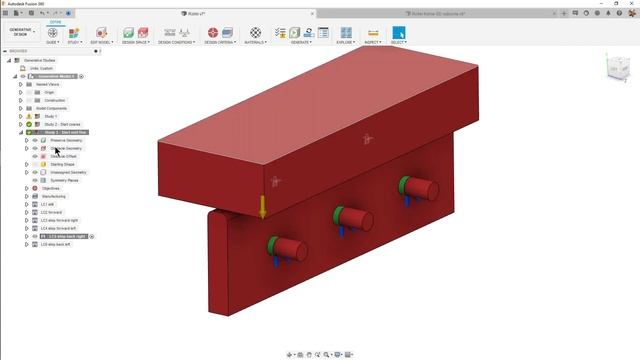
Task: Expand the Study 1 node
Action: point(21,116)
